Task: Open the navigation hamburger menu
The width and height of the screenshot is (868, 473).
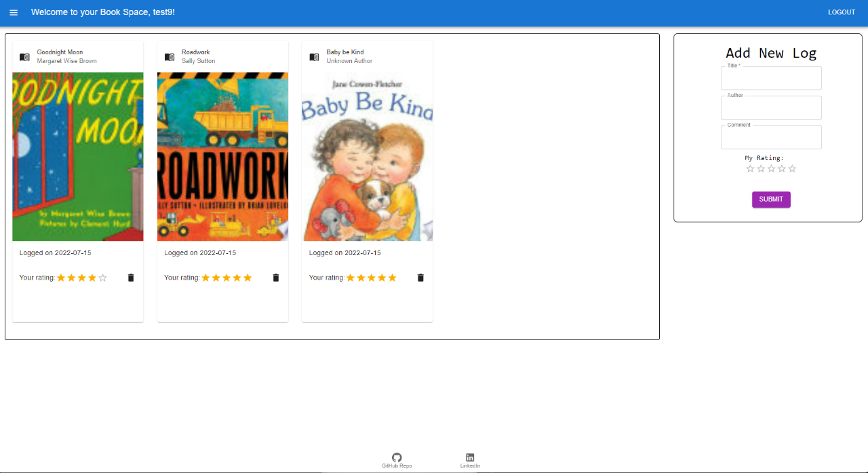Action: pyautogui.click(x=14, y=12)
